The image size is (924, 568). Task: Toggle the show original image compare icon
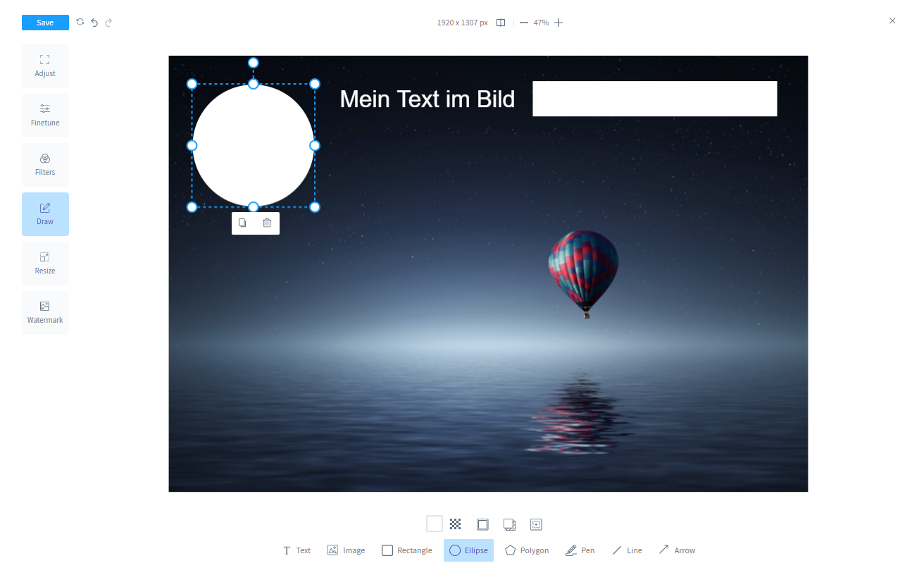click(x=501, y=23)
